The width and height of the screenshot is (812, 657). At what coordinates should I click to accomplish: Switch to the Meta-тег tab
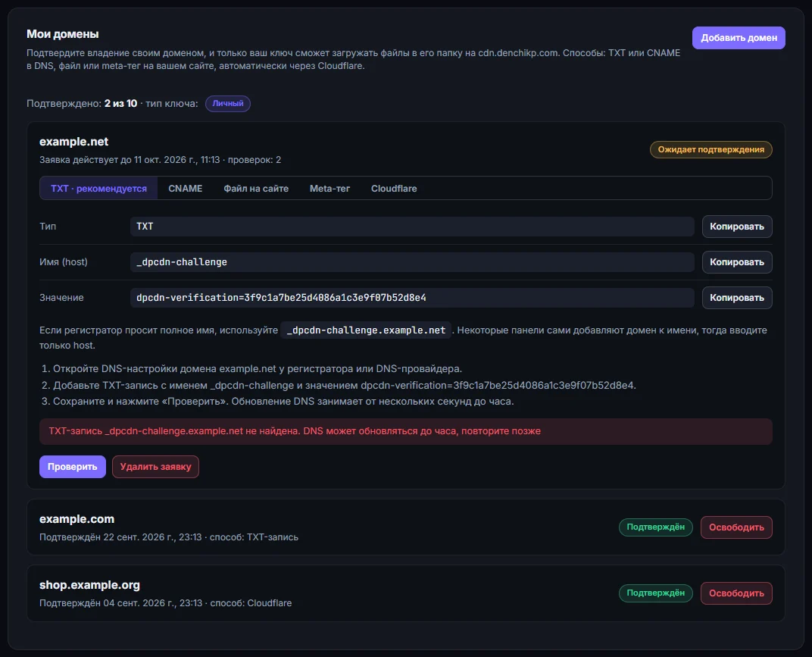[330, 189]
